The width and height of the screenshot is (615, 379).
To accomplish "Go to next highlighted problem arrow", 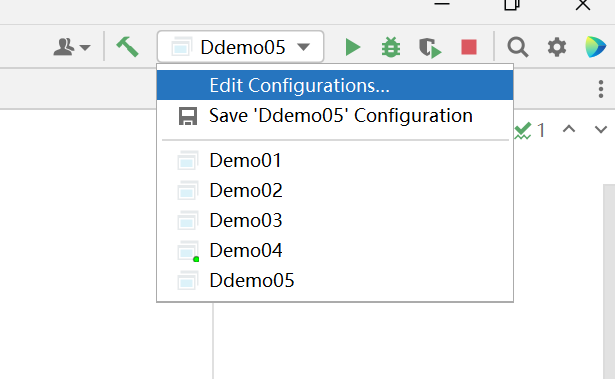I will pos(601,129).
